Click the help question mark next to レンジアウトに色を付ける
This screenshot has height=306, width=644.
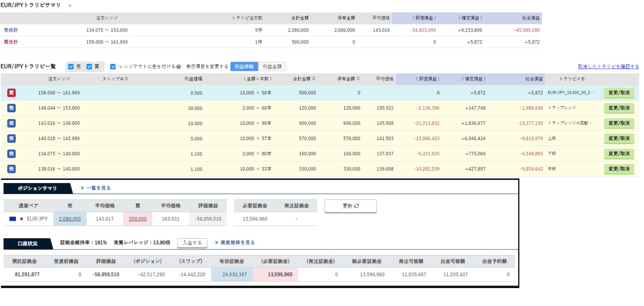click(x=179, y=67)
